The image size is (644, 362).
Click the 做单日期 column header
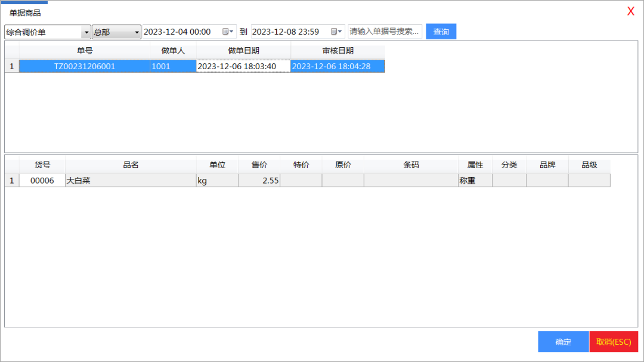[243, 51]
